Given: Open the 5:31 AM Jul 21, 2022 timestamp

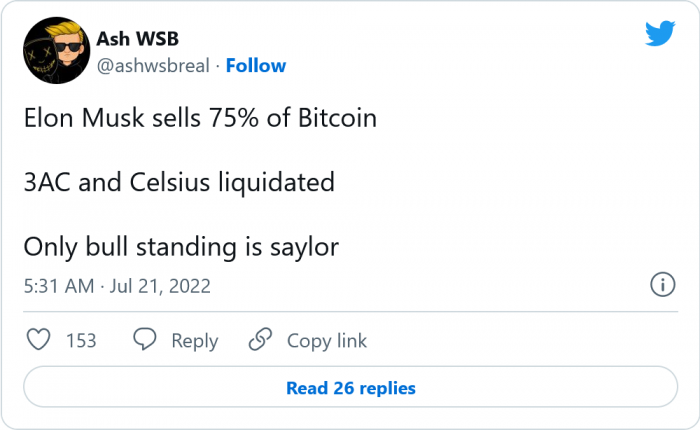Looking at the screenshot, I should (116, 286).
